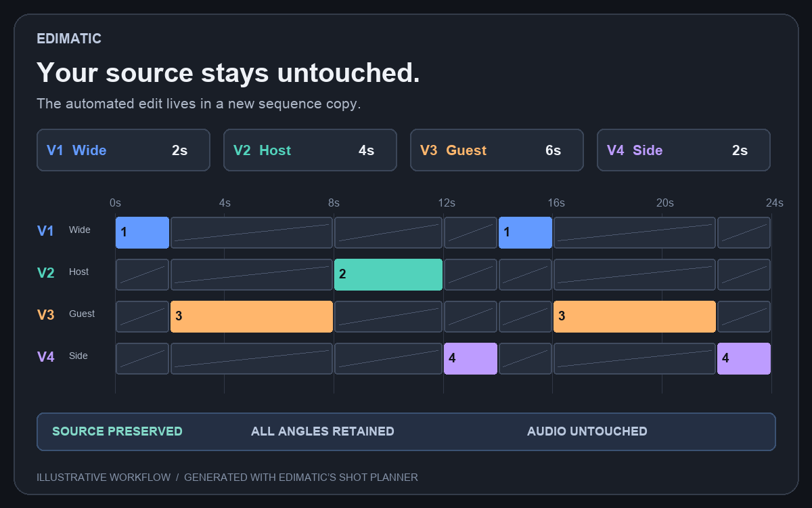Select the V4 Side angle card
The width and height of the screenshot is (812, 508).
[x=683, y=150]
